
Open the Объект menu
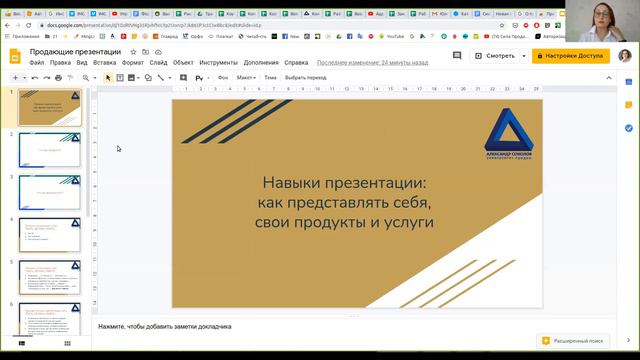pyautogui.click(x=183, y=62)
